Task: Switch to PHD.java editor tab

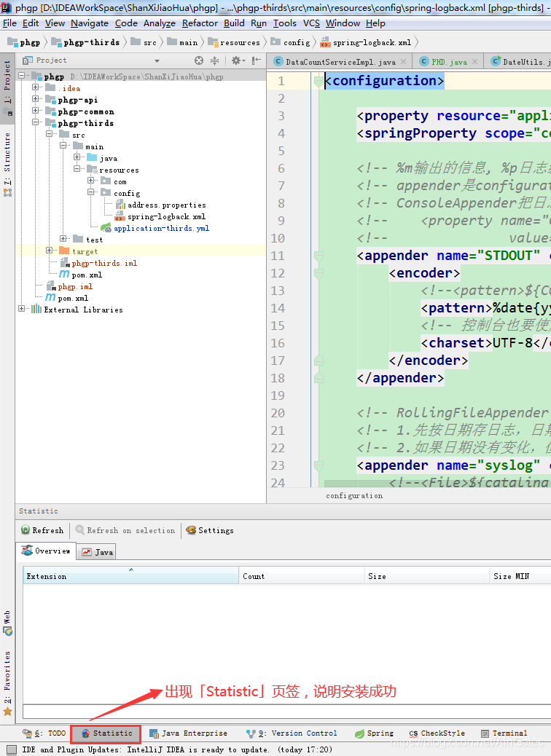Action: pyautogui.click(x=449, y=62)
